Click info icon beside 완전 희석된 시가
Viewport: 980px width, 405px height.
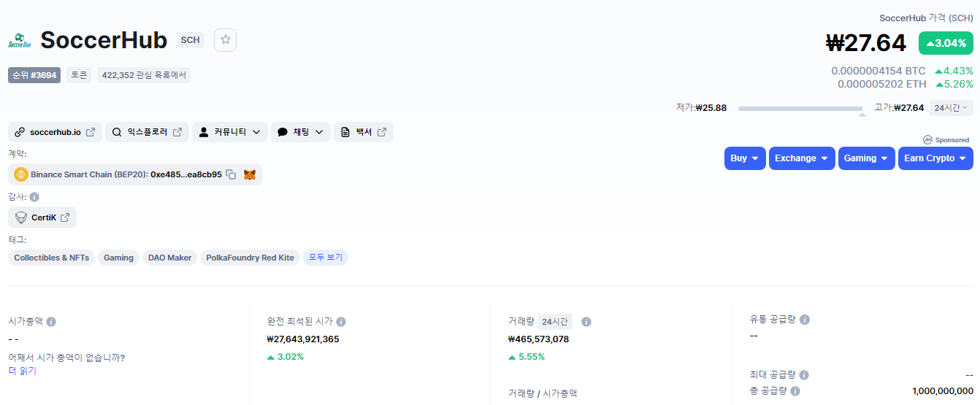(341, 322)
